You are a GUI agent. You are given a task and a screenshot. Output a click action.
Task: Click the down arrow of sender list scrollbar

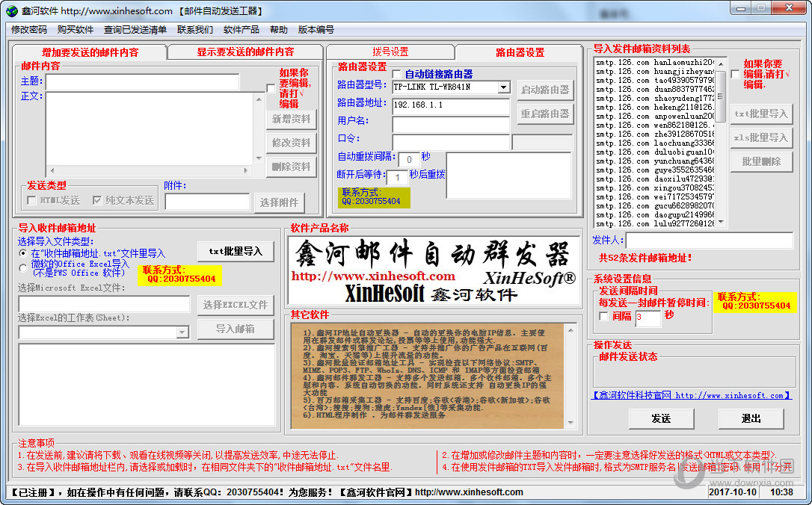click(720, 223)
